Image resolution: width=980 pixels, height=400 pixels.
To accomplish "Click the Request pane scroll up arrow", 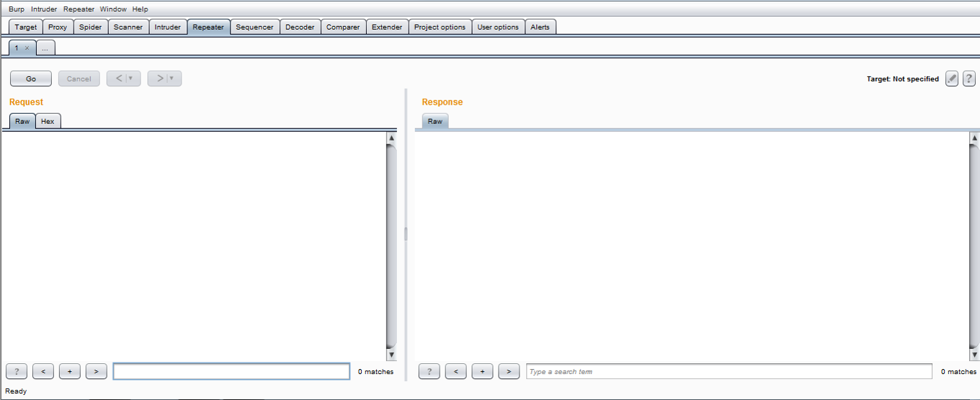I will (392, 137).
